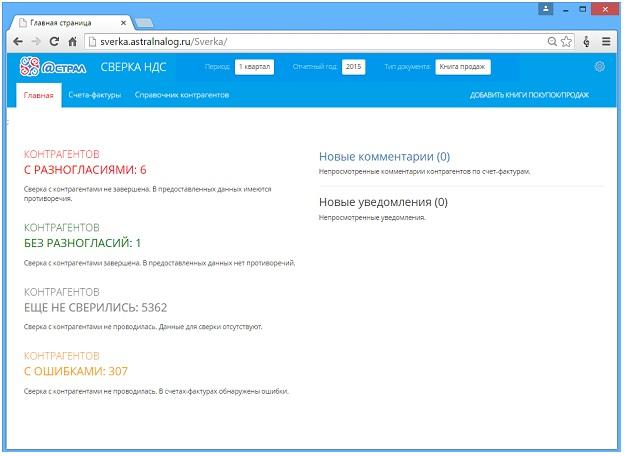625x456 pixels.
Task: Click the page icon in address bar
Action: coord(92,41)
